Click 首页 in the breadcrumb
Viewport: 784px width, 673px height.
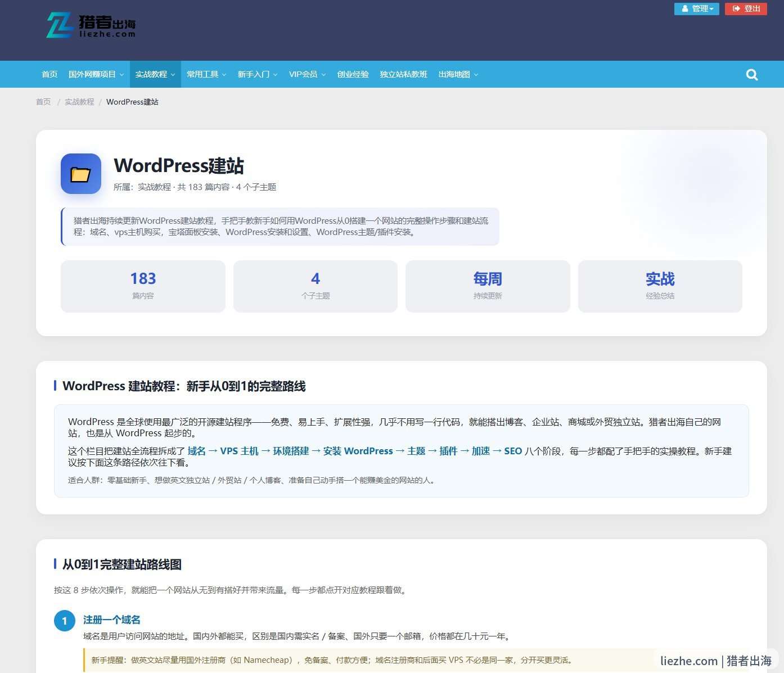pyautogui.click(x=43, y=102)
